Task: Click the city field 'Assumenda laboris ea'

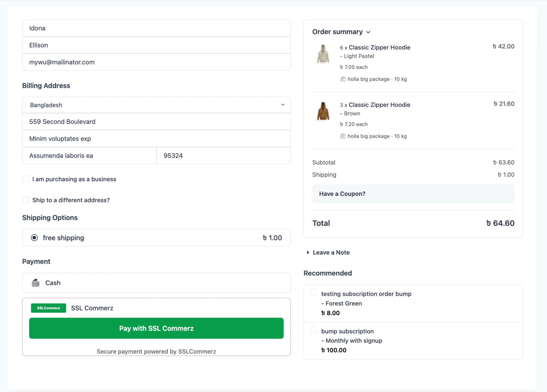Action: (x=89, y=156)
